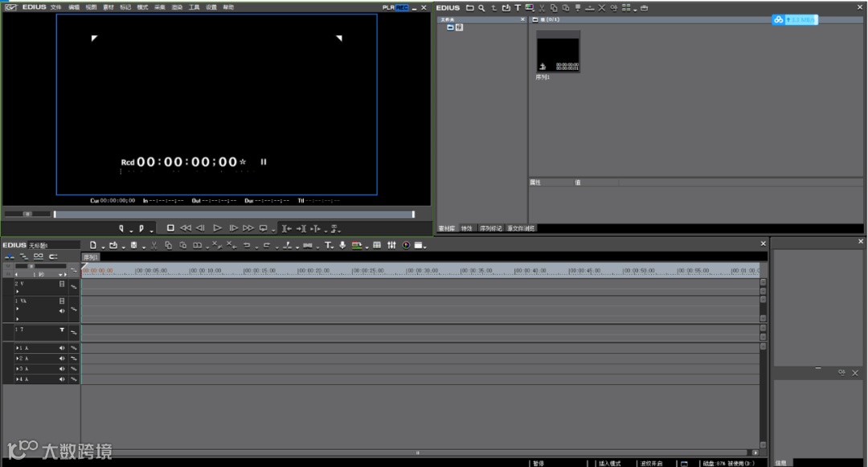Change bin view with the grid icon
868x467 pixels.
click(x=626, y=8)
